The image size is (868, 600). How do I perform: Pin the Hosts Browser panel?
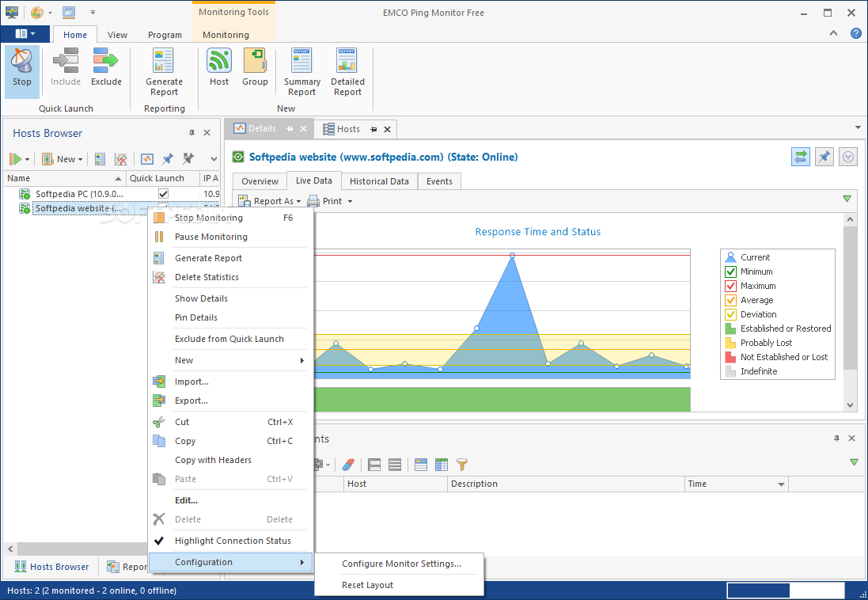191,133
